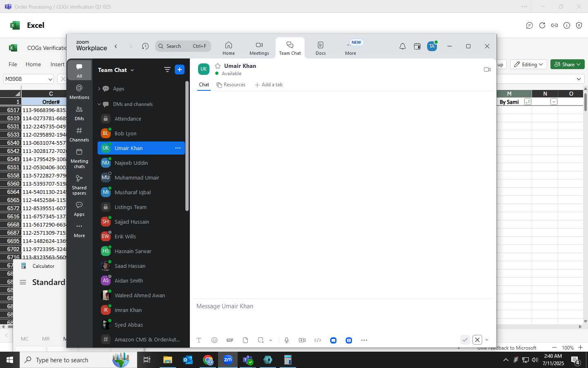Image resolution: width=588 pixels, height=368 pixels.
Task: Open the Excel File menu
Action: [13, 64]
